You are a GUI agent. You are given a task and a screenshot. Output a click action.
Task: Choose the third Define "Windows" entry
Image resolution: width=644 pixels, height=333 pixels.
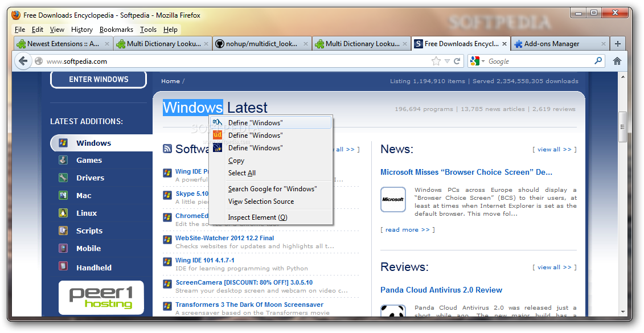click(271, 148)
